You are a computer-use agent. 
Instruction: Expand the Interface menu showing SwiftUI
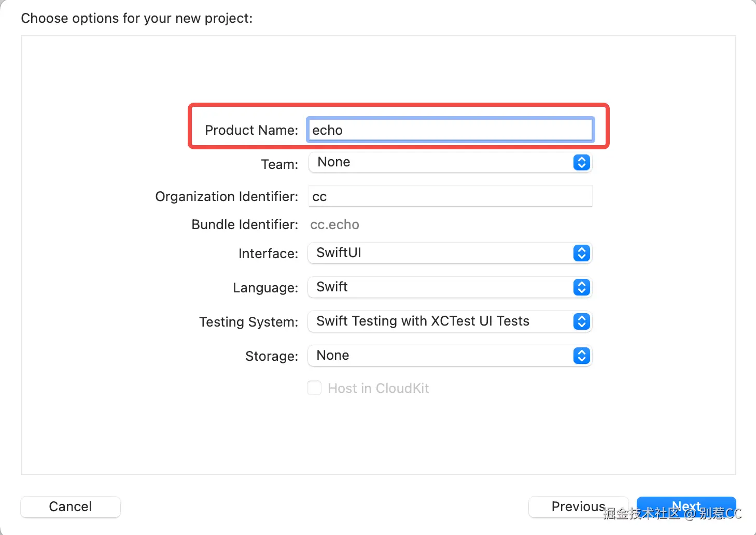pyautogui.click(x=441, y=253)
